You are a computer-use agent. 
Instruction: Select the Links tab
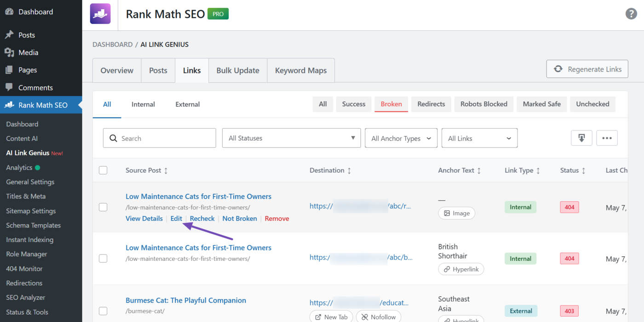point(192,70)
